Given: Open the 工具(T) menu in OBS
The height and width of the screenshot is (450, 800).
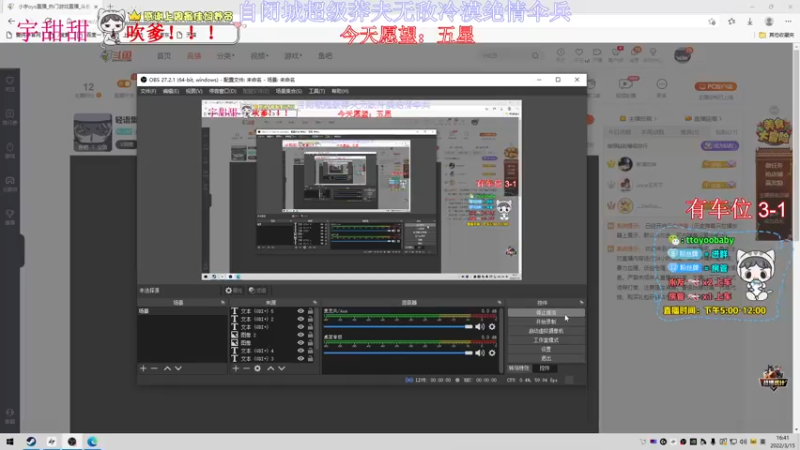Looking at the screenshot, I should [317, 91].
